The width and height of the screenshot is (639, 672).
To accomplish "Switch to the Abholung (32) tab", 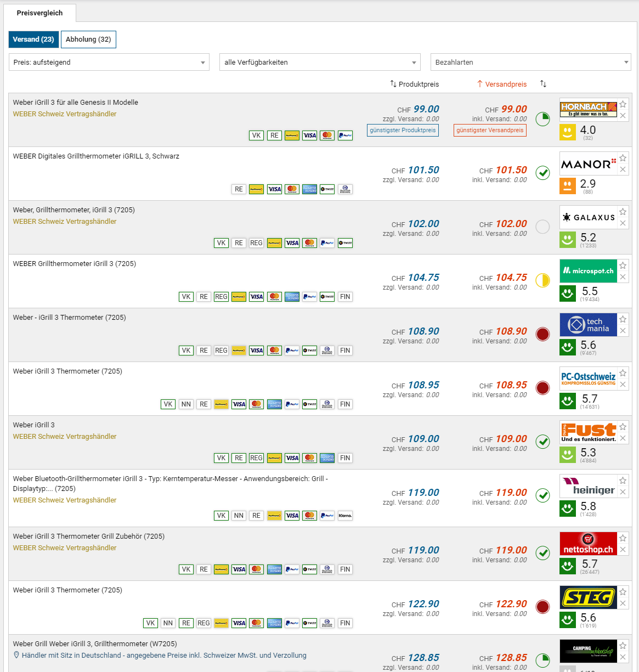I will point(88,39).
